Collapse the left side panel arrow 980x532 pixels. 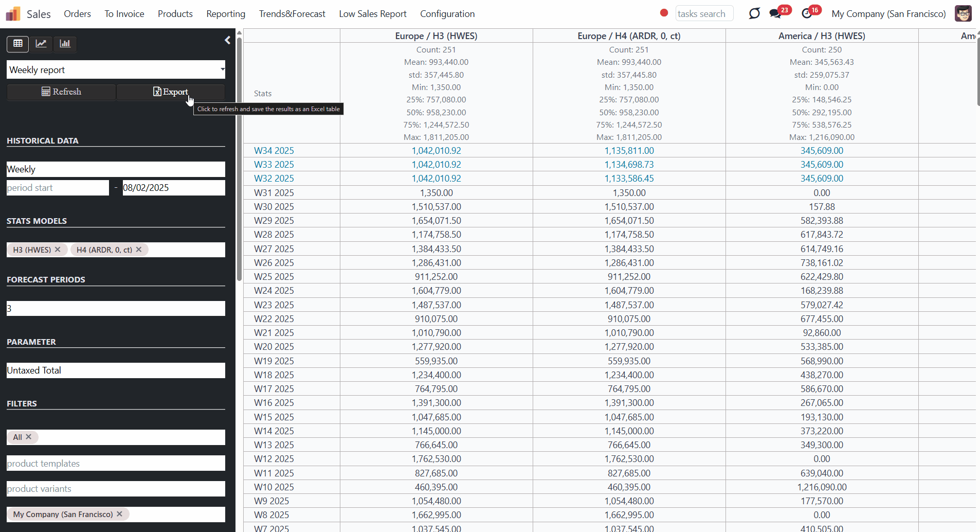tap(228, 40)
